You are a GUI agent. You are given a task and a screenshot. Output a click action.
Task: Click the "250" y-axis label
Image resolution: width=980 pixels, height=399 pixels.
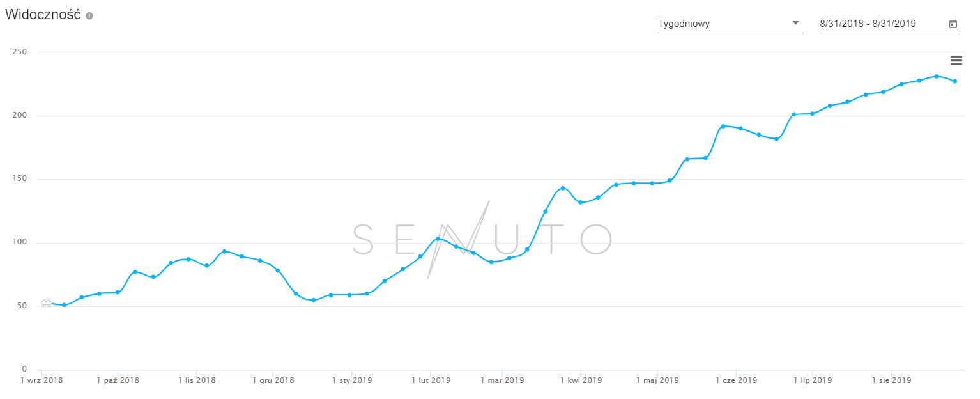20,52
